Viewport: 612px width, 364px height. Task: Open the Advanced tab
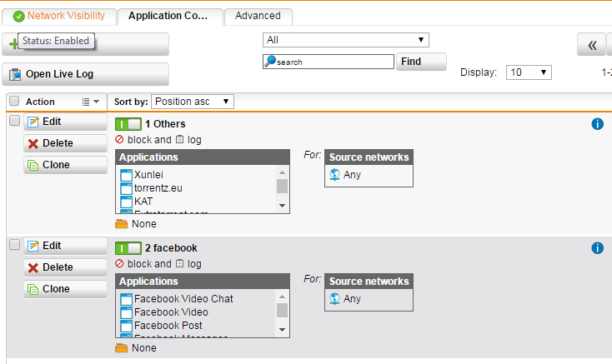coord(258,17)
